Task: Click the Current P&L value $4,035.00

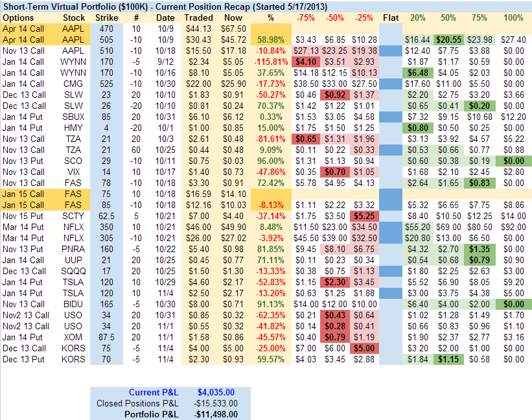Action: [x=216, y=392]
